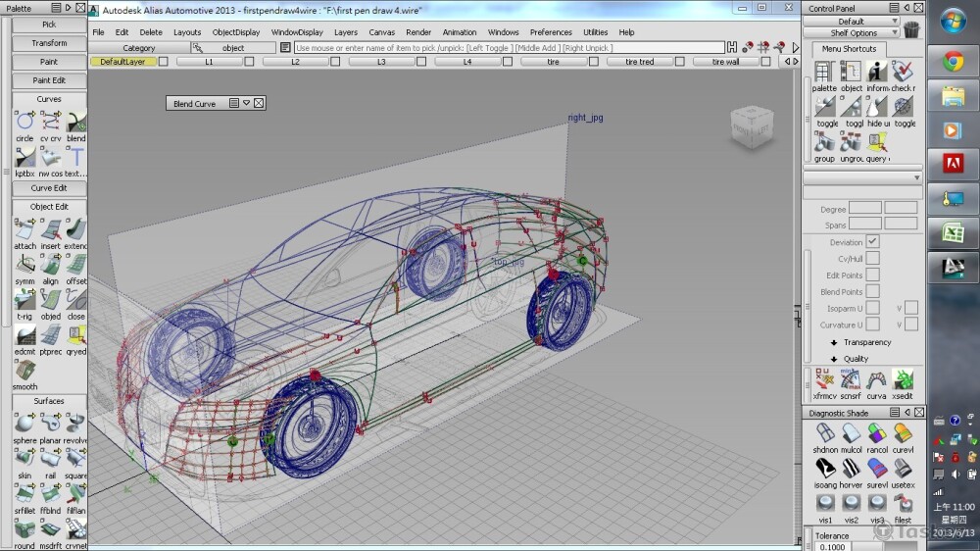The image size is (980, 551).
Task: Click the information window shortcut icon
Action: 877,72
